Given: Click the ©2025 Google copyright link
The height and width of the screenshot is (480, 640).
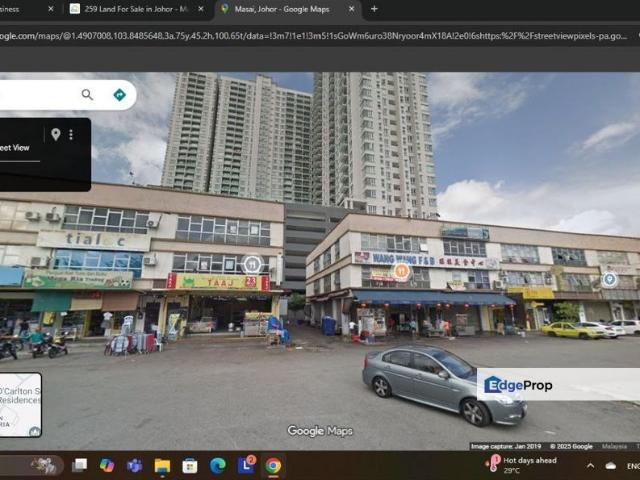Looking at the screenshot, I should pyautogui.click(x=571, y=446).
